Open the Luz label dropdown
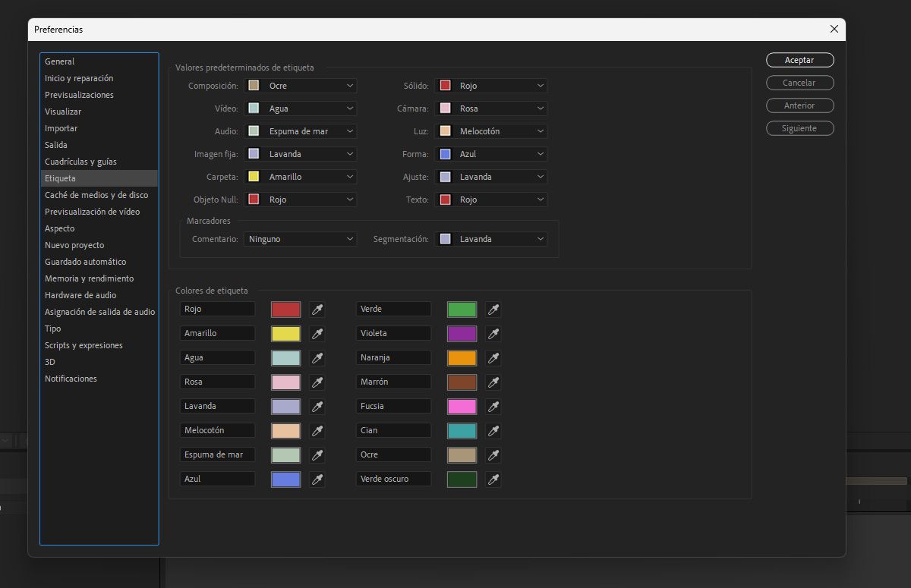 click(491, 131)
